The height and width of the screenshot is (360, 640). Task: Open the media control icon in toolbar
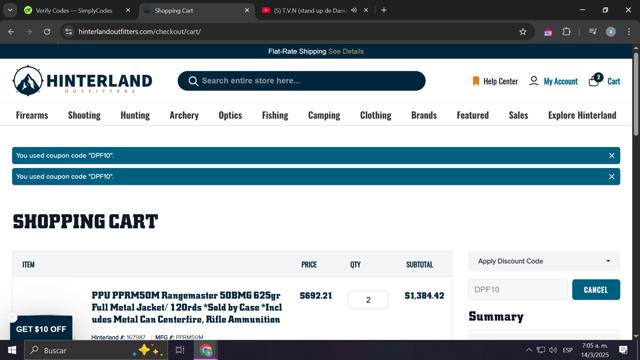pyautogui.click(x=593, y=31)
